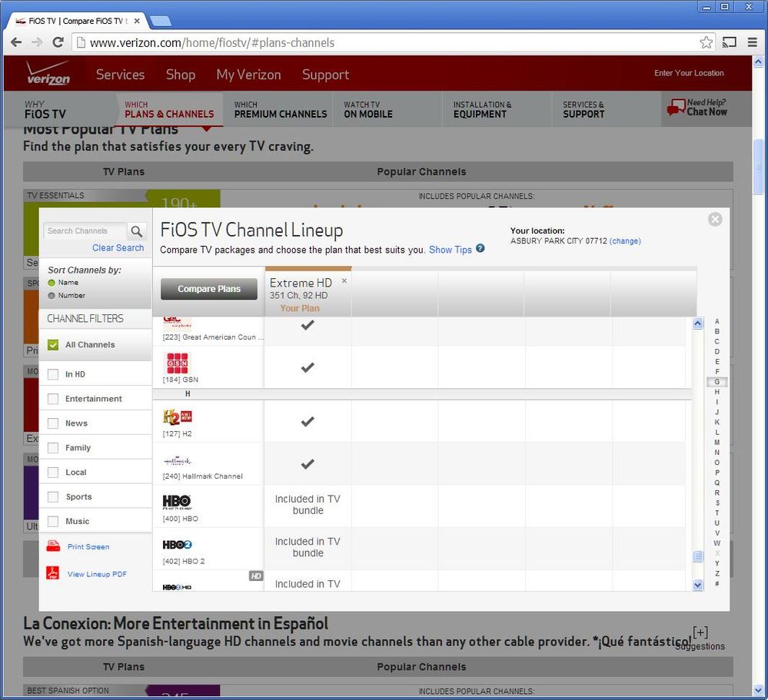Click the Verizon logo
This screenshot has width=768, height=700.
coord(48,74)
